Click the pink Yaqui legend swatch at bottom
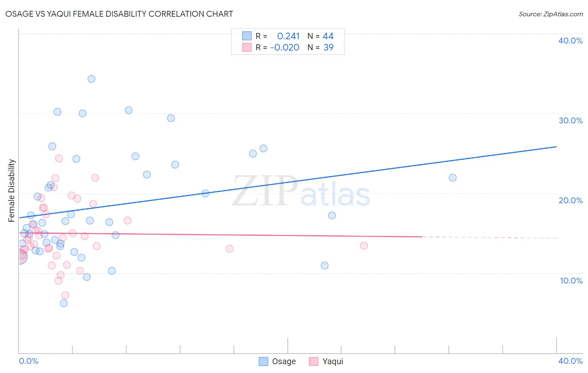Viewport: 588px width, 373px height. point(314,361)
